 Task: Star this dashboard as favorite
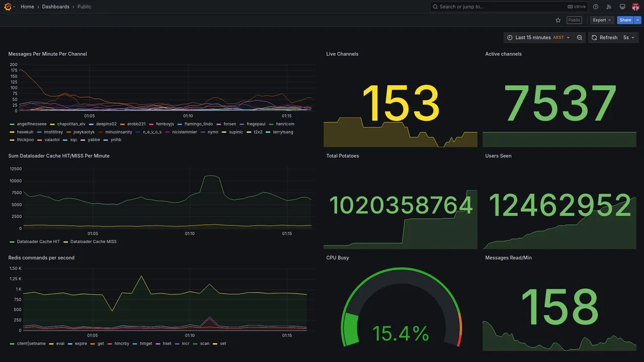point(558,20)
